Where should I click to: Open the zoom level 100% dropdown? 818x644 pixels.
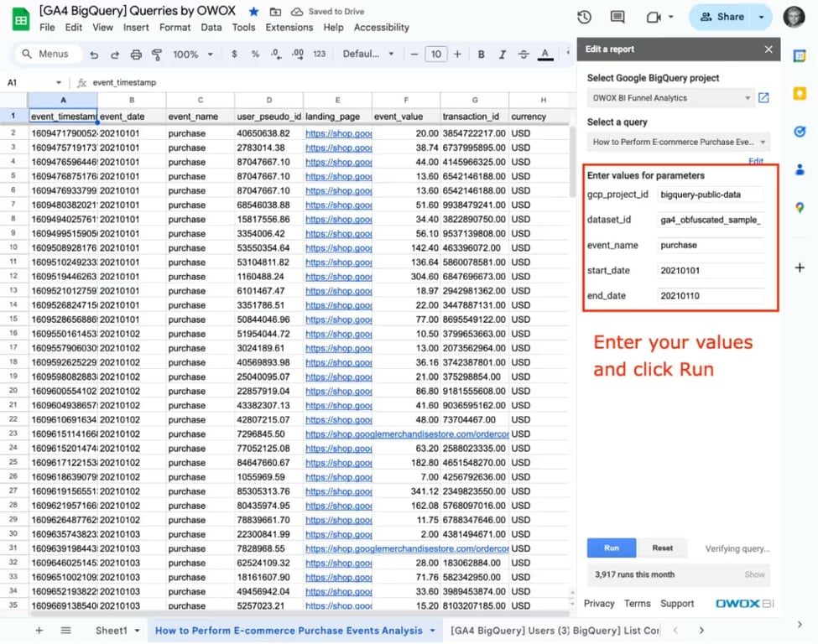[193, 55]
